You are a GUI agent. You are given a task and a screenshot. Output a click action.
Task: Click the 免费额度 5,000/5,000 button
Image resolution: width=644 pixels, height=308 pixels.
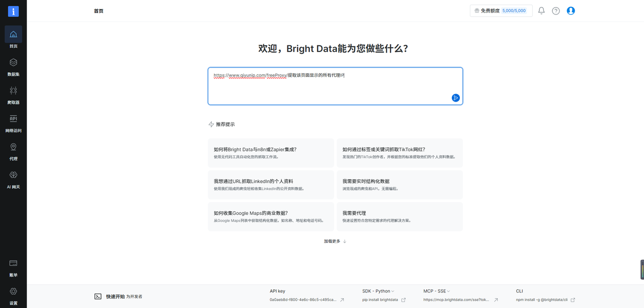pos(501,11)
